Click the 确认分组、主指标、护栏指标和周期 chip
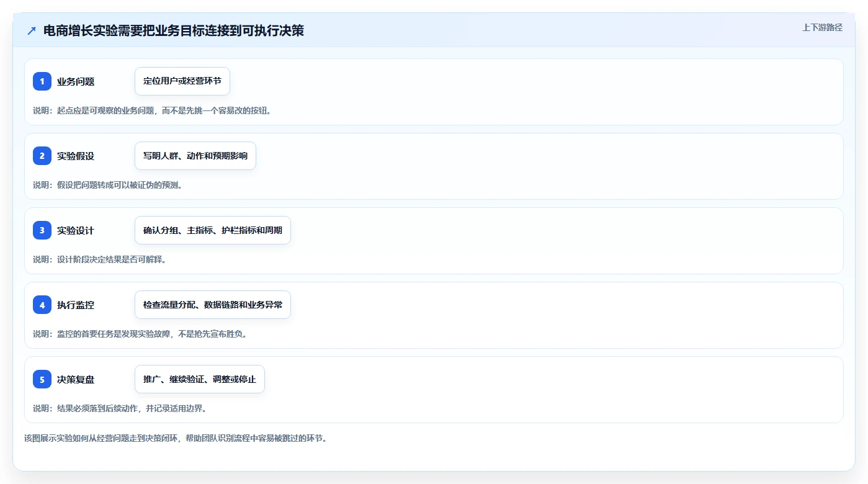 (213, 230)
